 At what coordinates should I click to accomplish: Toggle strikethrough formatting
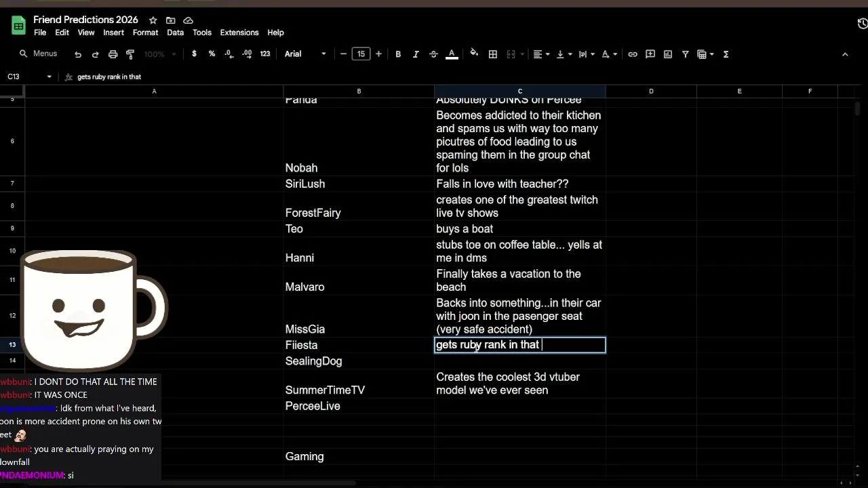click(433, 54)
